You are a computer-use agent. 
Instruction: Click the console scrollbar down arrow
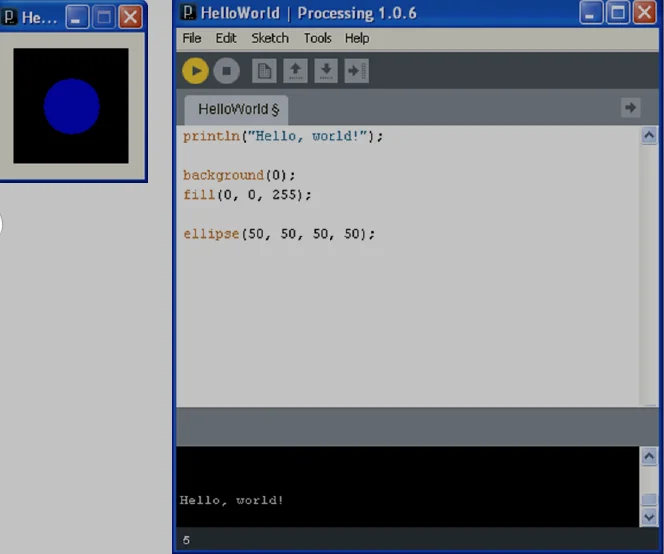point(649,517)
